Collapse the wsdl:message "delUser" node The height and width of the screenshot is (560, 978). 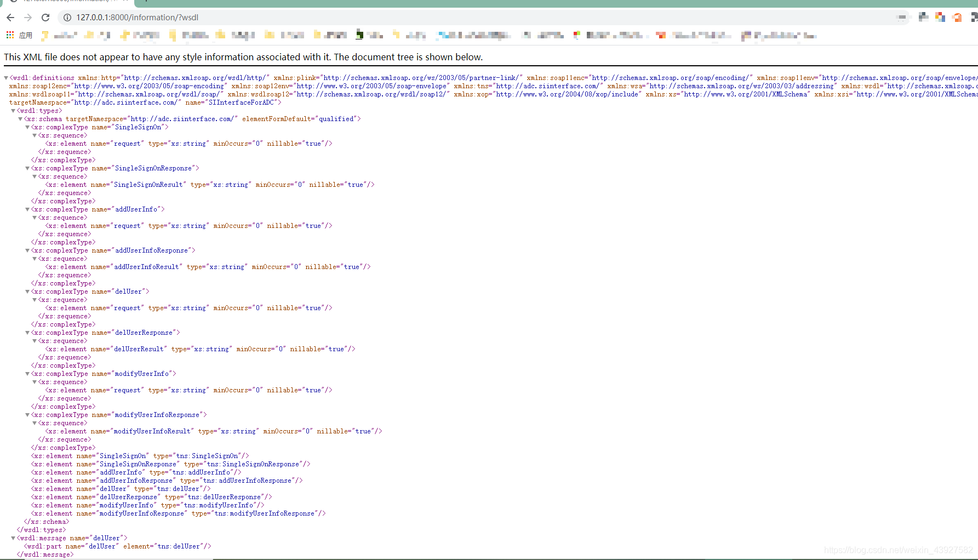pos(13,538)
